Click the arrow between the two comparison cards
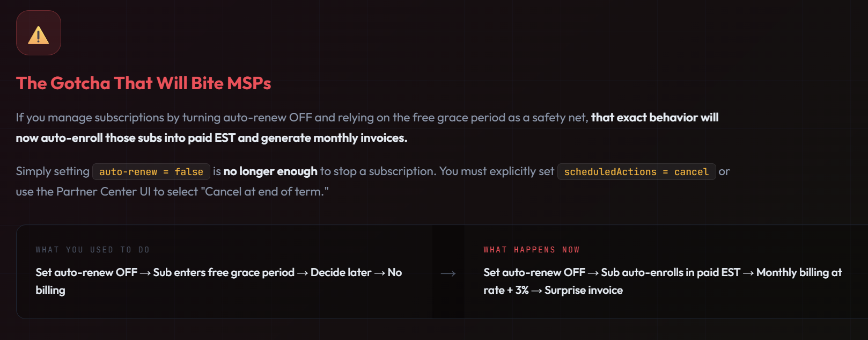 click(x=448, y=273)
